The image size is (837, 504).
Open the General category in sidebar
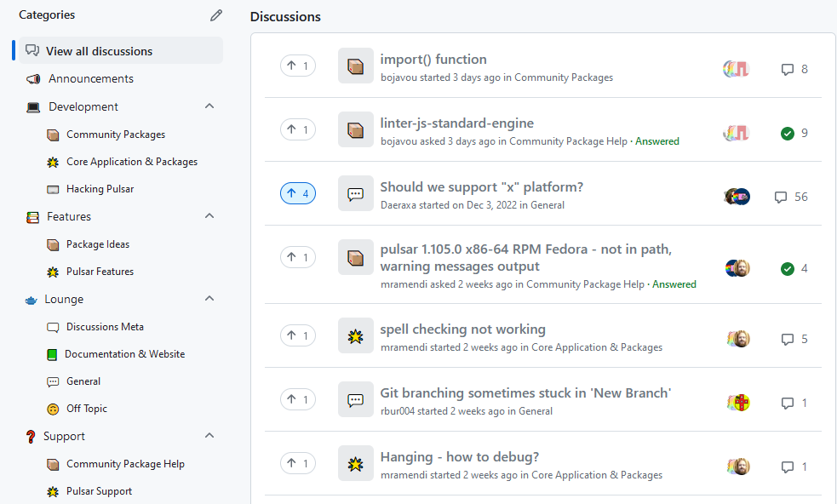[83, 381]
